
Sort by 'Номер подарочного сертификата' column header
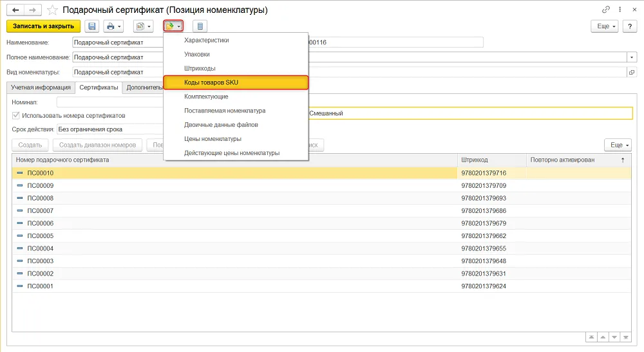tap(234, 160)
